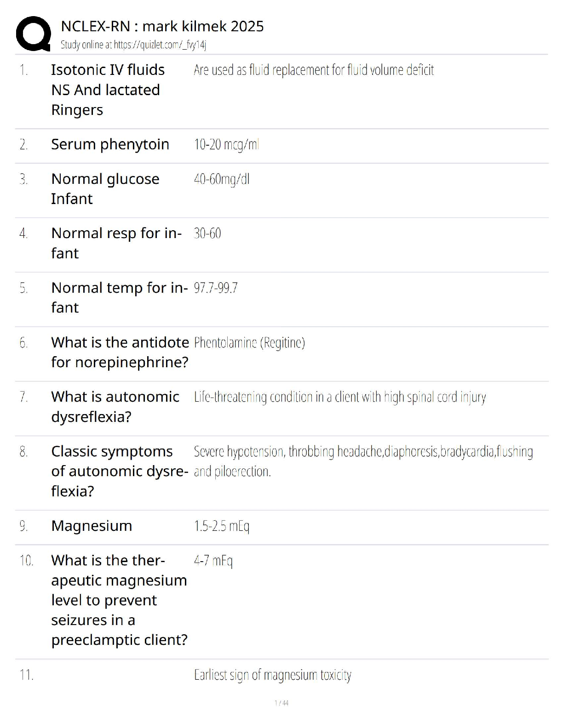Select the Classic symptoms of autonomic dysreflexia term
The height and width of the screenshot is (728, 563).
(119, 471)
